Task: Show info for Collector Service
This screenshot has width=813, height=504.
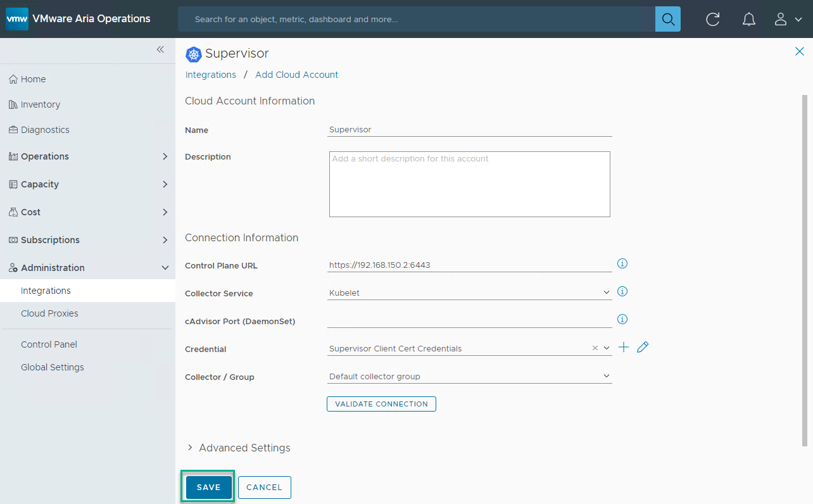Action: point(622,291)
